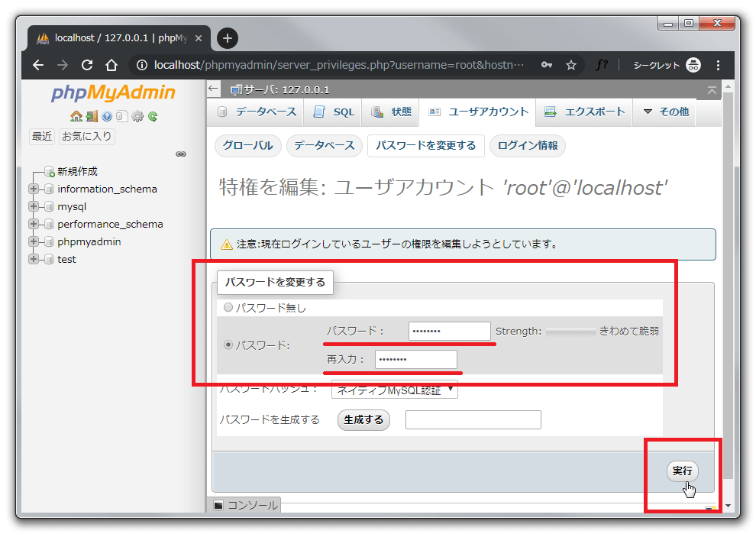
Task: Bookmark this page with star icon
Action: pyautogui.click(x=570, y=65)
